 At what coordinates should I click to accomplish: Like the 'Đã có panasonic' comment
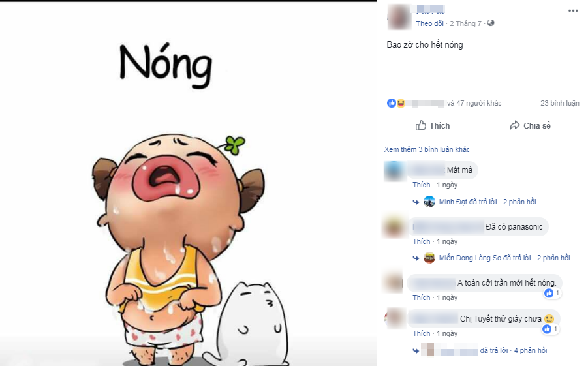[422, 241]
